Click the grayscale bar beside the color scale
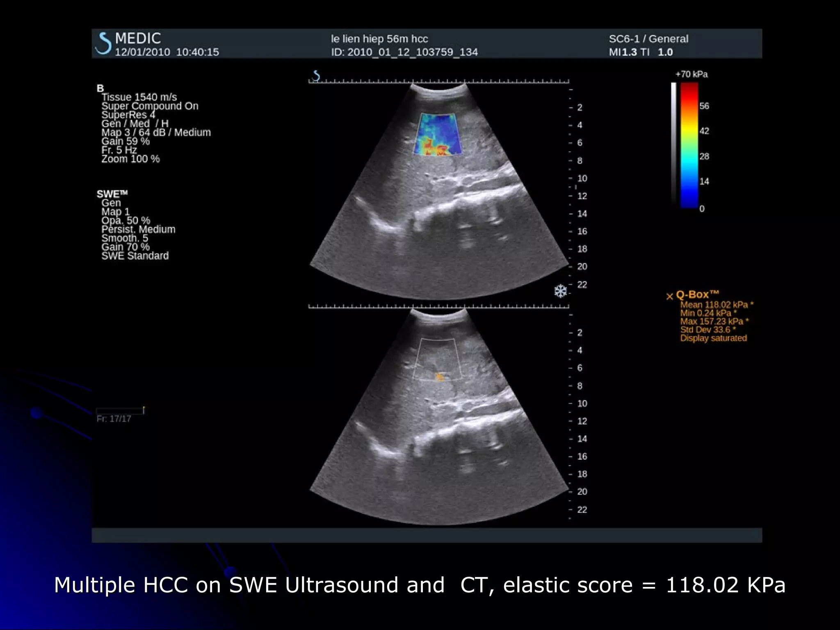840x630 pixels. click(673, 143)
